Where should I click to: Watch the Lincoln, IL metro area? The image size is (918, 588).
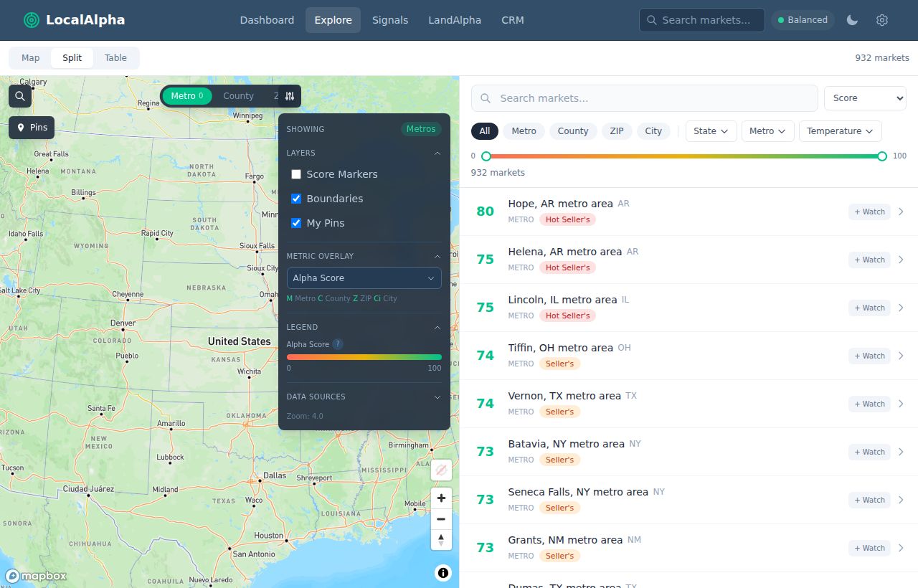869,308
